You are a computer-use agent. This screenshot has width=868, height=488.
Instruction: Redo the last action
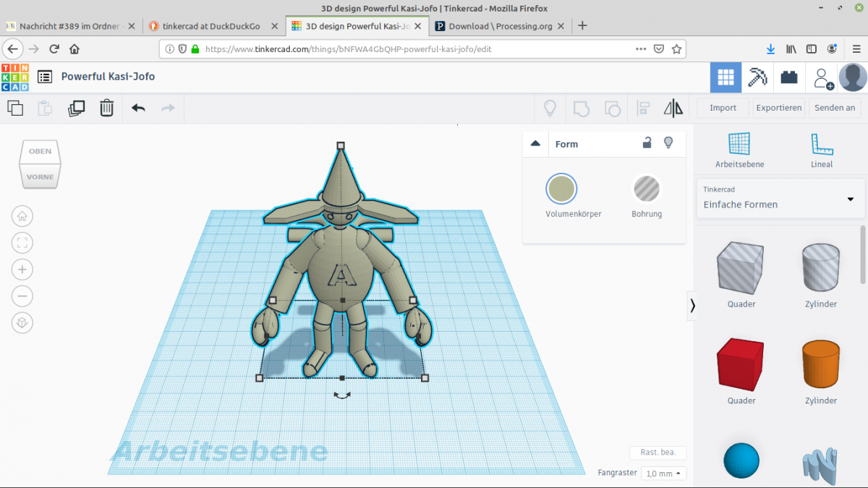[x=168, y=108]
